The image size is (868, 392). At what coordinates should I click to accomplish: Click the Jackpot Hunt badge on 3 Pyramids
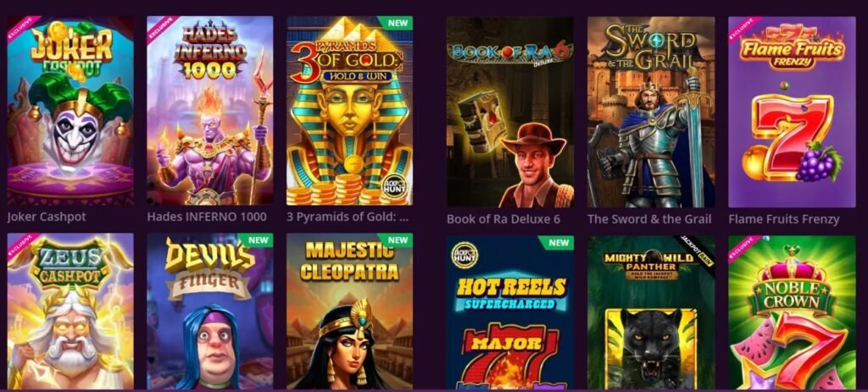click(394, 187)
